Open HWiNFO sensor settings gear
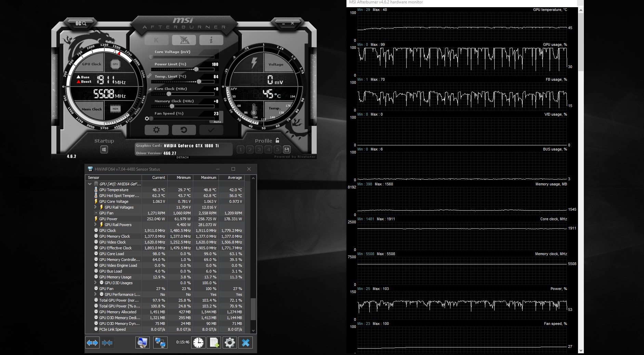Screen dimensions: 644x355 (x=230, y=342)
